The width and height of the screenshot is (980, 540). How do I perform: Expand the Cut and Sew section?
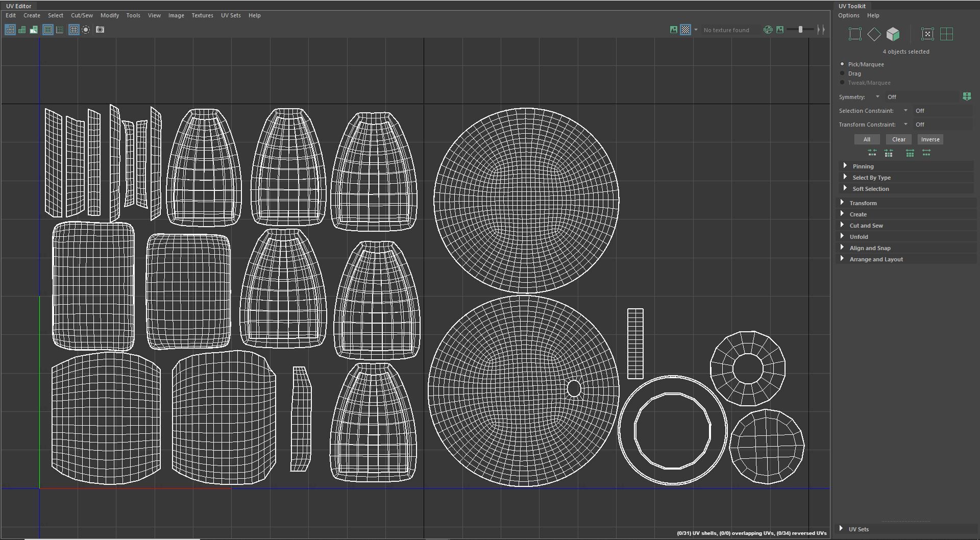pos(866,225)
